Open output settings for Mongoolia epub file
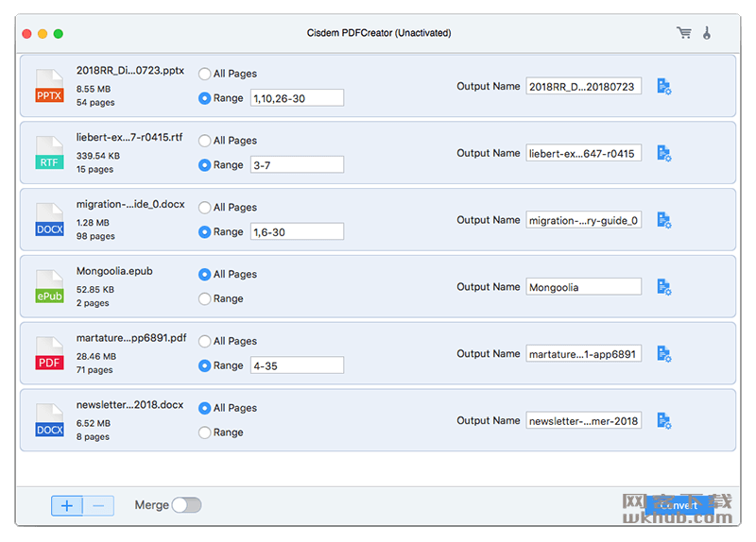 tap(664, 287)
